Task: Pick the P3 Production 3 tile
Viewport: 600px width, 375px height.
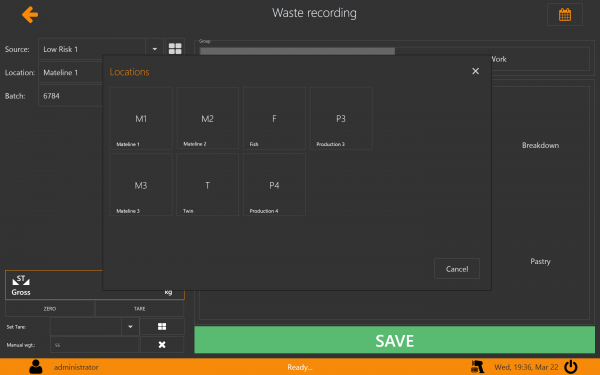Action: point(341,118)
